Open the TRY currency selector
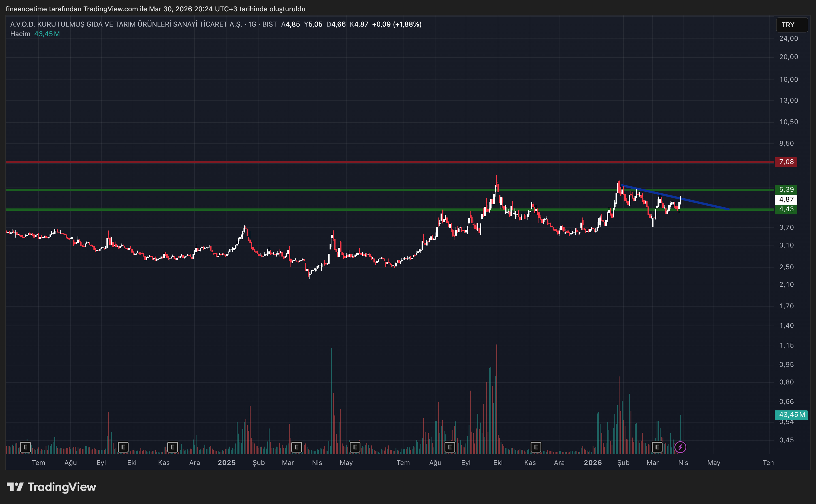Image resolution: width=816 pixels, height=504 pixels. [791, 25]
